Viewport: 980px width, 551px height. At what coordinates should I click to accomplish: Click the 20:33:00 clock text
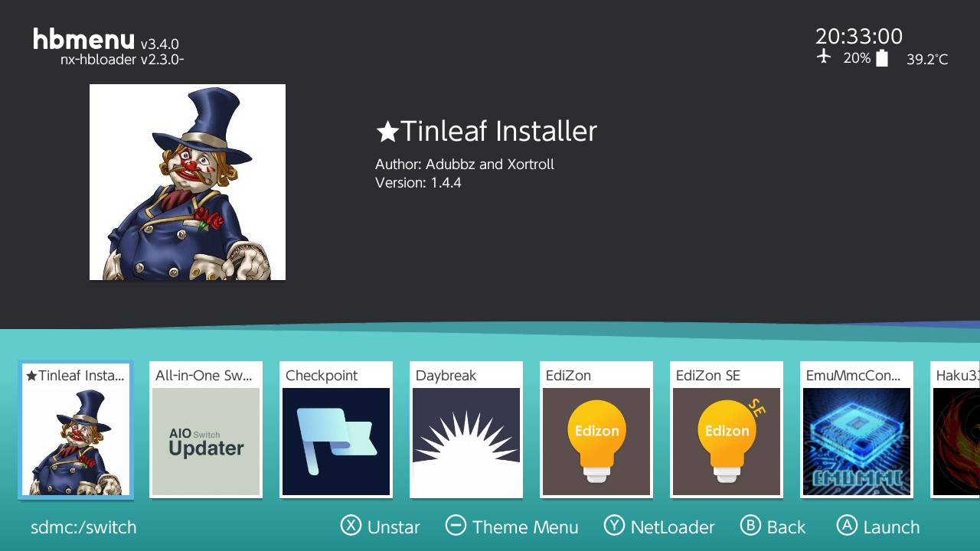(859, 37)
